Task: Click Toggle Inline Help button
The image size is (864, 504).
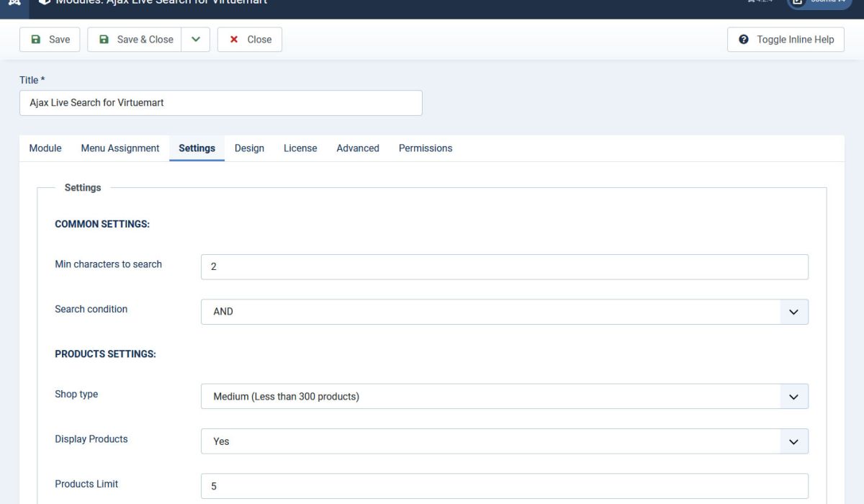Action: (786, 40)
